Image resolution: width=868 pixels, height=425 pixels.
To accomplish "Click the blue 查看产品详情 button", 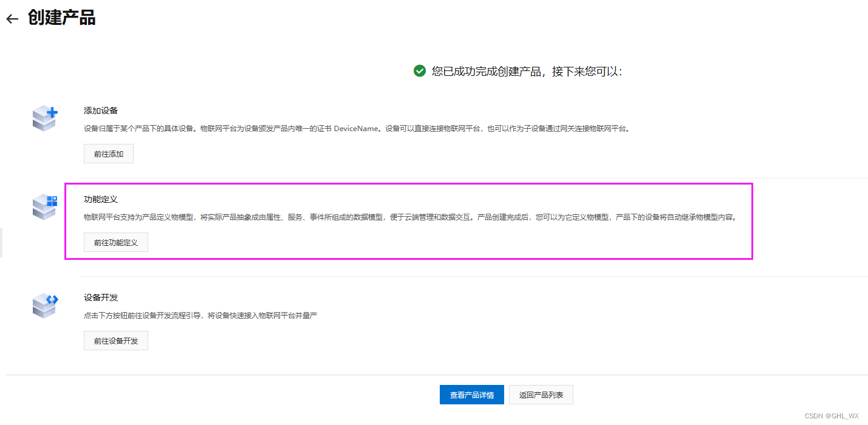I will [472, 395].
